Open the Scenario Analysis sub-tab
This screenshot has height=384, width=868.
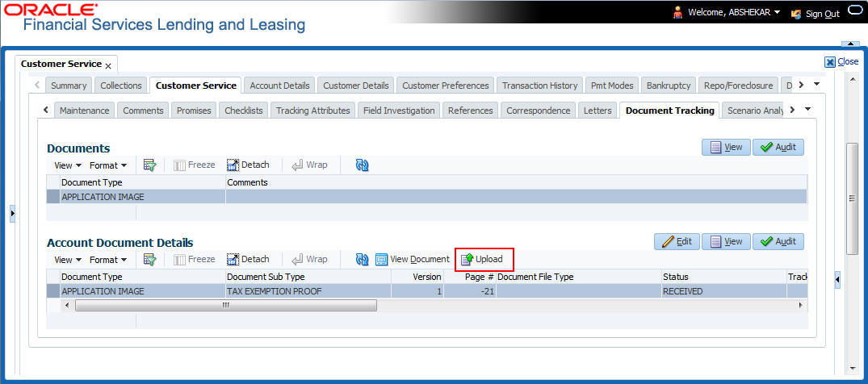point(753,110)
